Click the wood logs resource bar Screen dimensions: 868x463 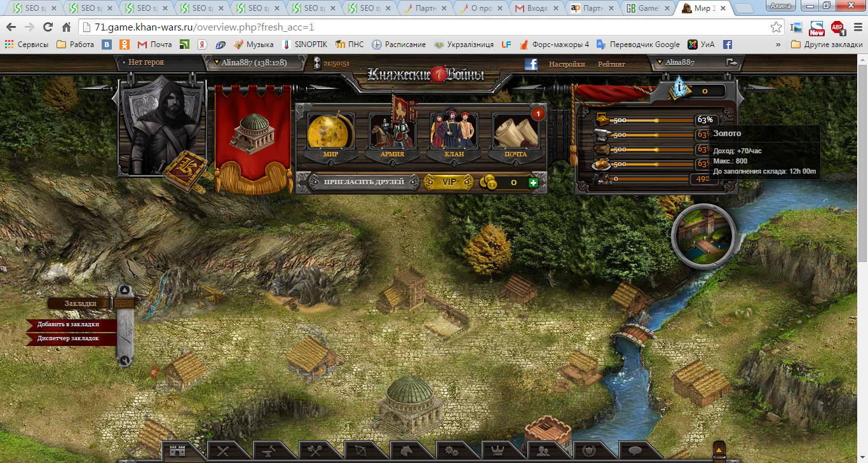click(654, 149)
